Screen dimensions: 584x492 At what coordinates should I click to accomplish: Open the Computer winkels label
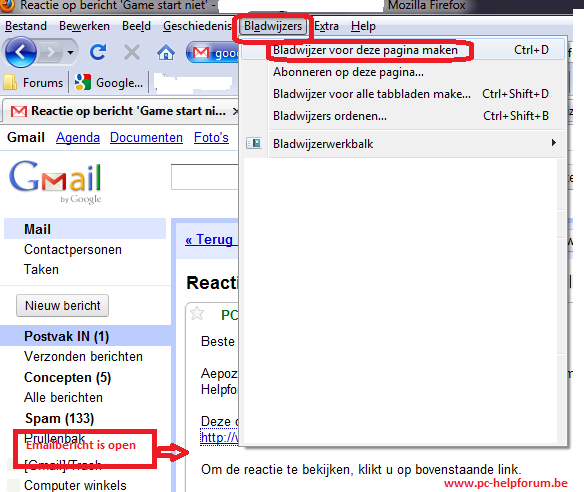pyautogui.click(x=75, y=485)
